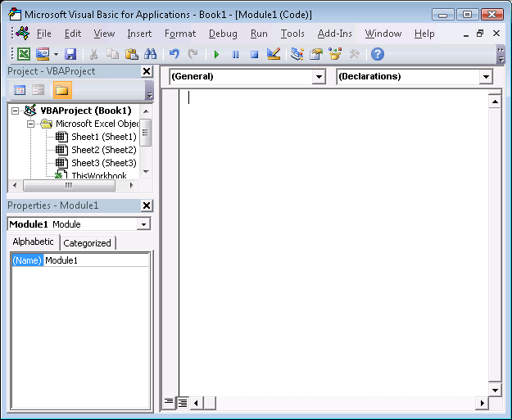
Task: Select Sheet1 (Sheet1) in project tree
Action: [104, 137]
